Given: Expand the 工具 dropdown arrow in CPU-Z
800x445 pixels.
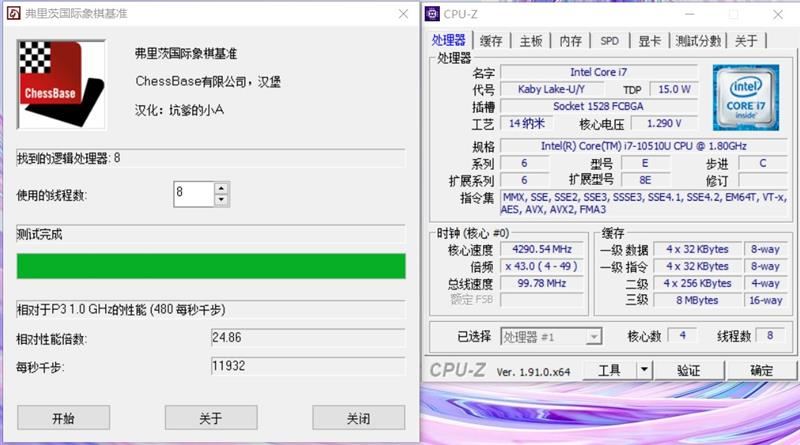Looking at the screenshot, I should 644,370.
